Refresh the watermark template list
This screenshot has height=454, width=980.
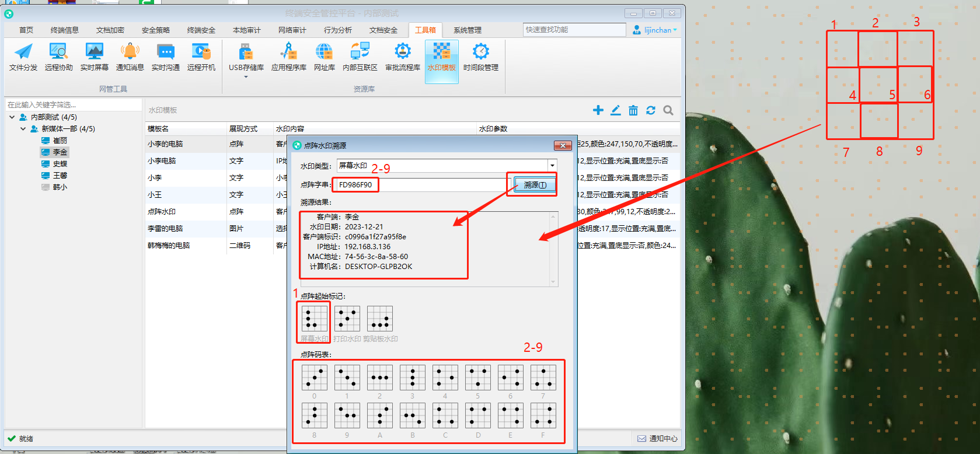coord(651,110)
